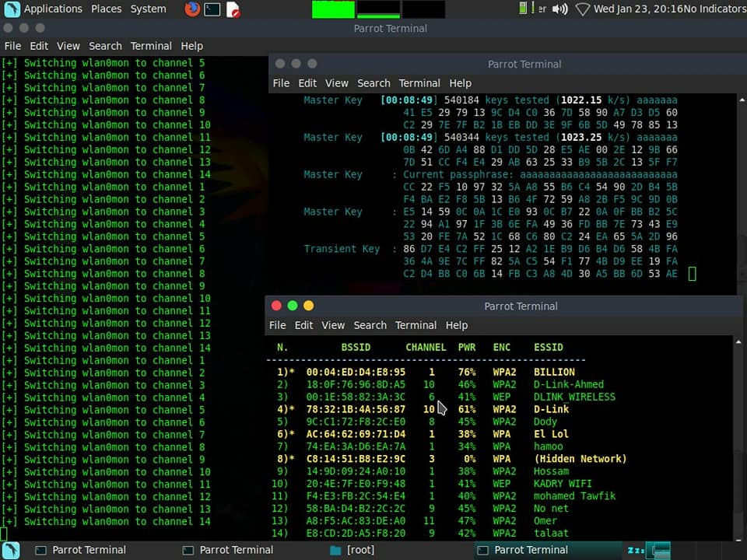Open View menu in the background terminal
747x560 pixels.
coord(68,46)
